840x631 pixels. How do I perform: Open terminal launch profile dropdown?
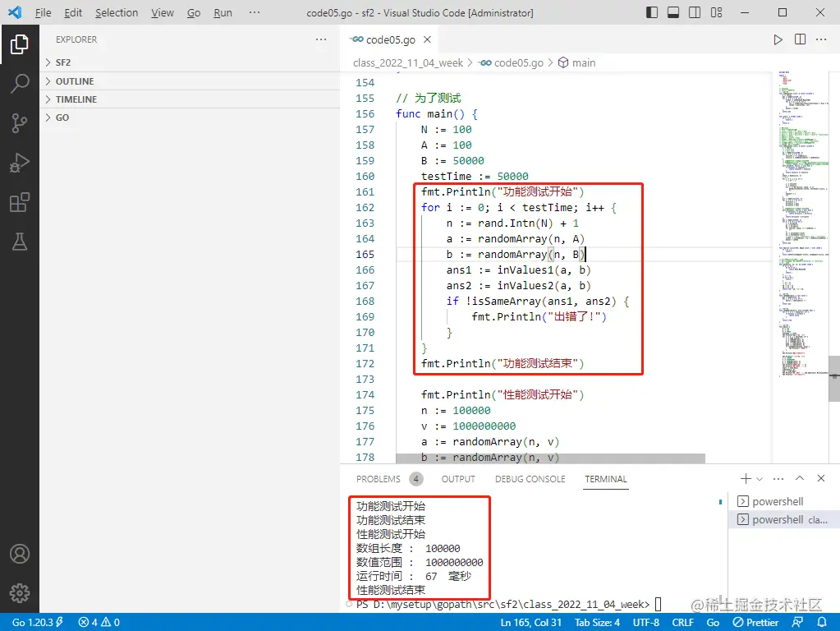[759, 479]
